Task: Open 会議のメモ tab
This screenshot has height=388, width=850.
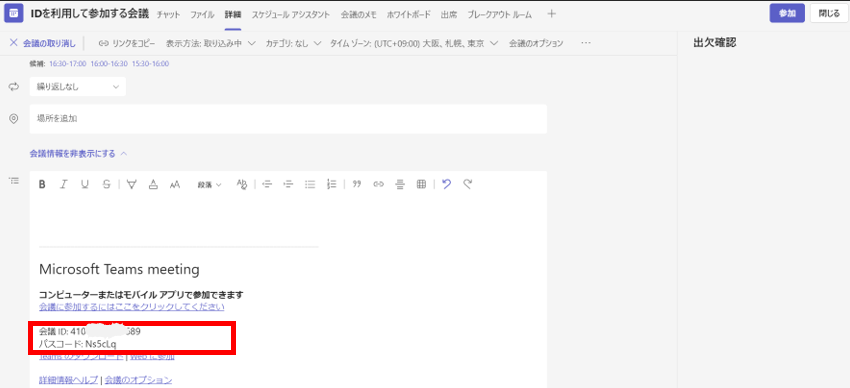Action: 359,15
